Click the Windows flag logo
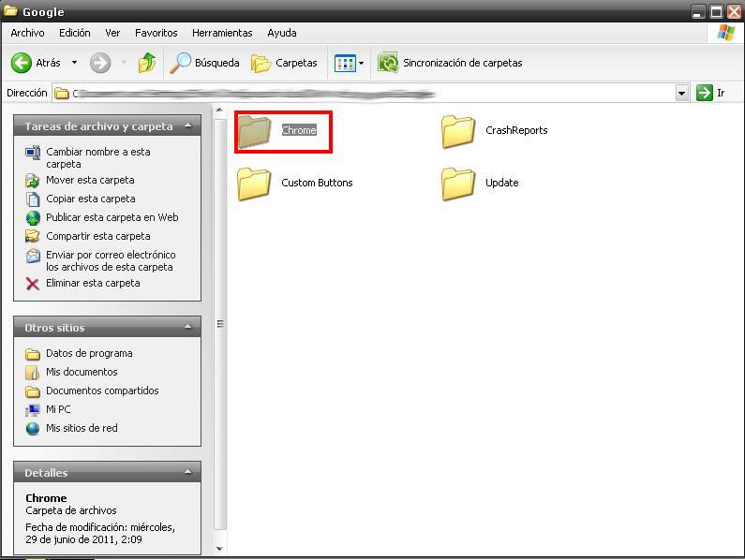The height and width of the screenshot is (560, 745). (725, 33)
